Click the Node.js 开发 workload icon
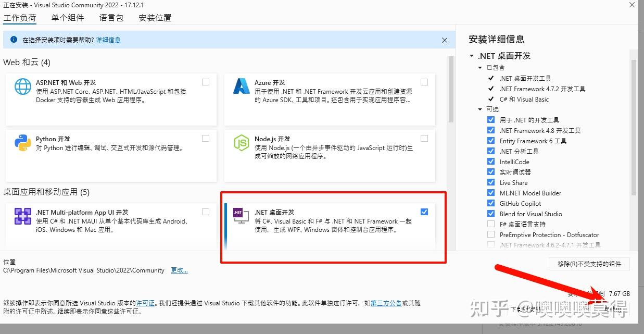Viewport: 644px width, 334px height. pyautogui.click(x=242, y=143)
